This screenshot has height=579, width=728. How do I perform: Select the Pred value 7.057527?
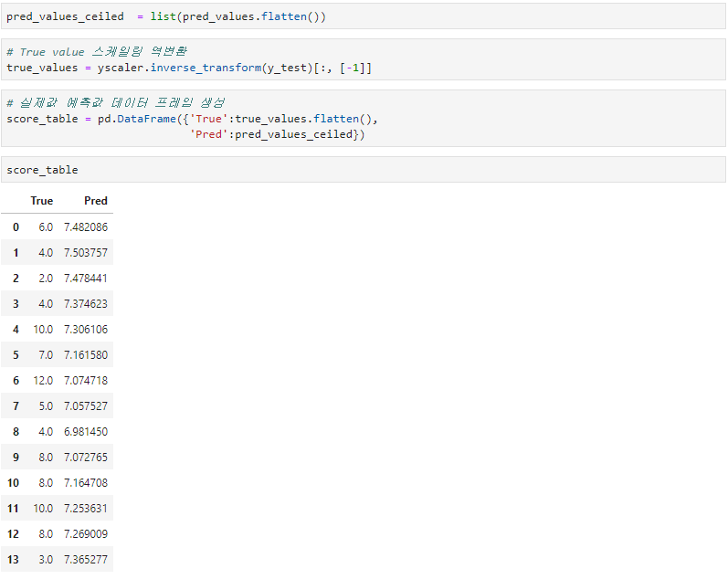[86, 405]
